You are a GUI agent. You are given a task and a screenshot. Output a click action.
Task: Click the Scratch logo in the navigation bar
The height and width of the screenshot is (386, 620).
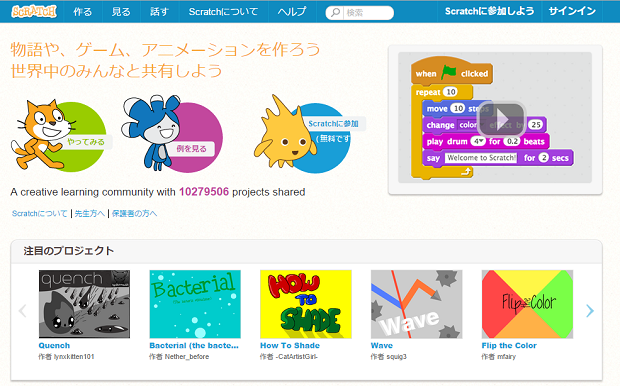pos(34,11)
